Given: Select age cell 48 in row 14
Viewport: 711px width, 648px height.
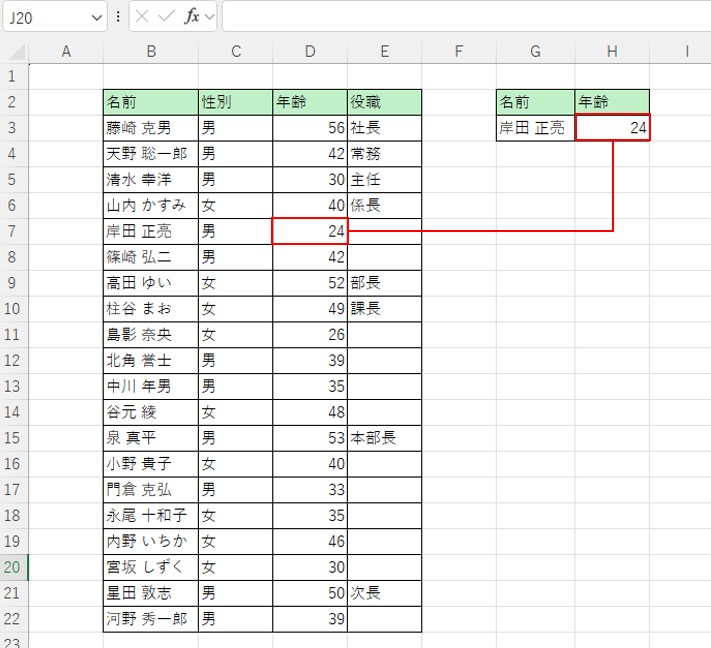Looking at the screenshot, I should click(310, 412).
